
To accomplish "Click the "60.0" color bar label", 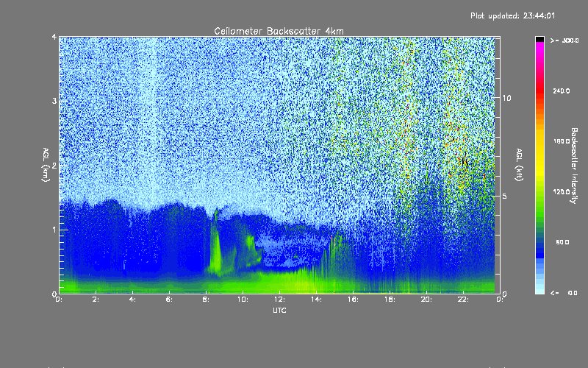I will [562, 242].
